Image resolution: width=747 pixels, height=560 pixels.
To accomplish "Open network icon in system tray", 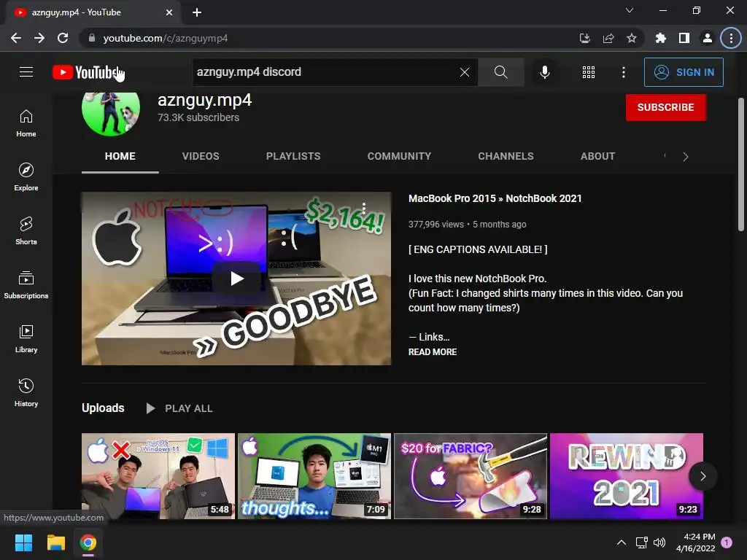I will [x=641, y=542].
